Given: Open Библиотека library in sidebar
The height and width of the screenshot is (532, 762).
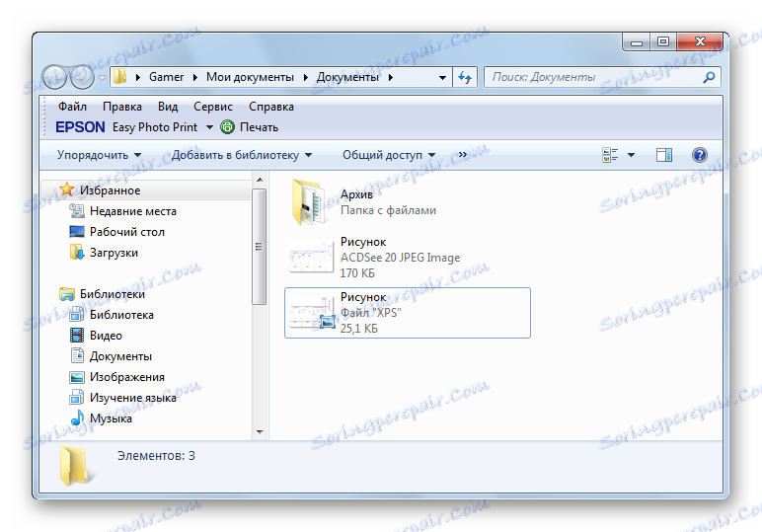Looking at the screenshot, I should pyautogui.click(x=121, y=315).
